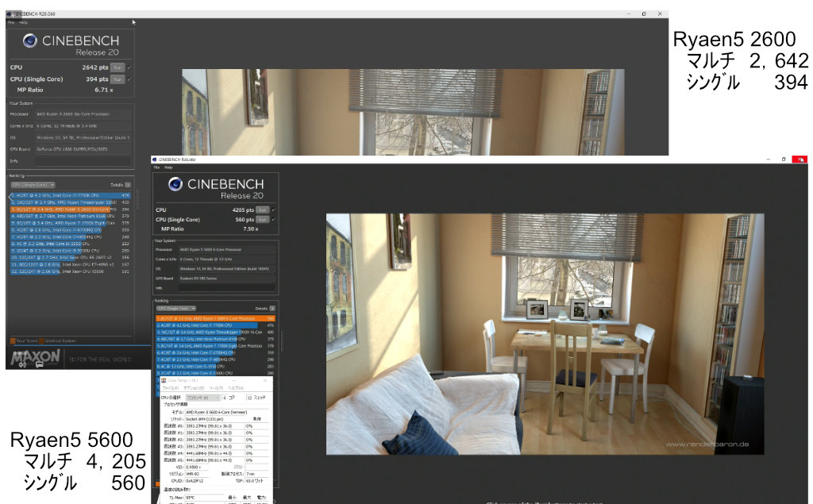Run the CPU multi-core test in the front window
The image size is (813, 504).
click(x=262, y=210)
